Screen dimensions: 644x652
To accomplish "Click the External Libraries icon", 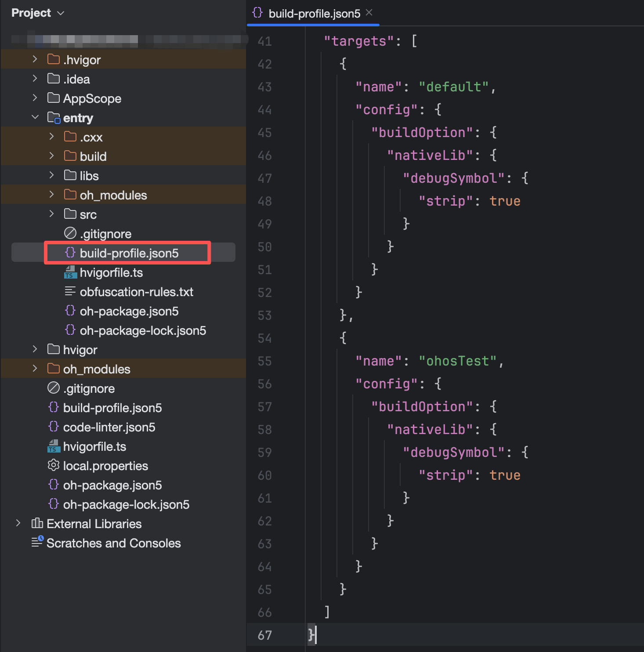I will point(37,524).
